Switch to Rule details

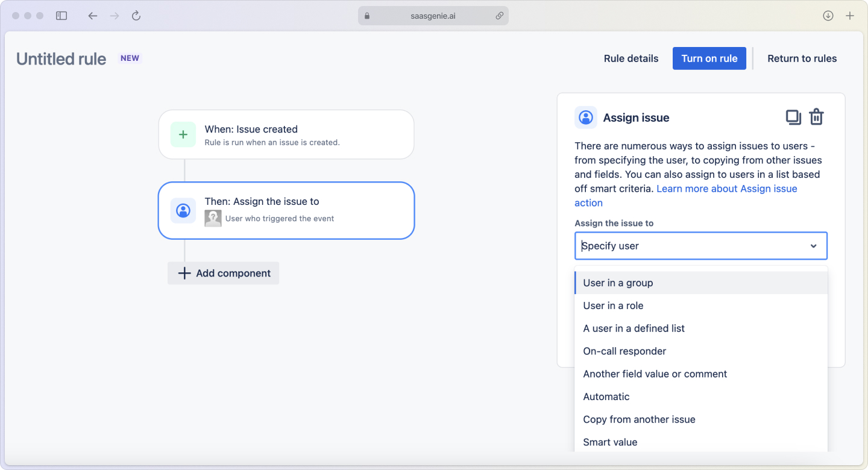pos(631,58)
